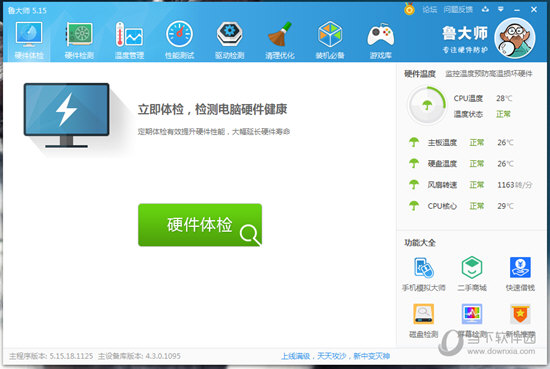550x369 pixels.
Task: Close the 鲁大师 window
Action: pyautogui.click(x=534, y=9)
